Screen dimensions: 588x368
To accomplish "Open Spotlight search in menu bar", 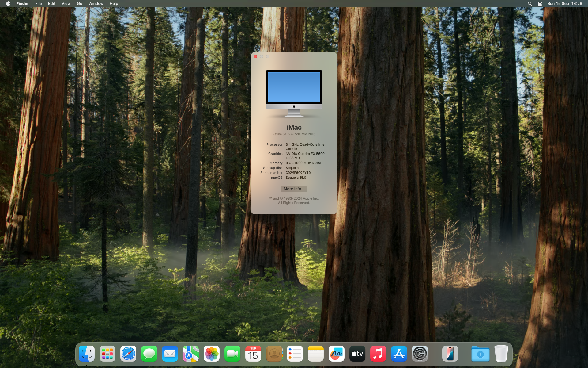I will point(530,4).
